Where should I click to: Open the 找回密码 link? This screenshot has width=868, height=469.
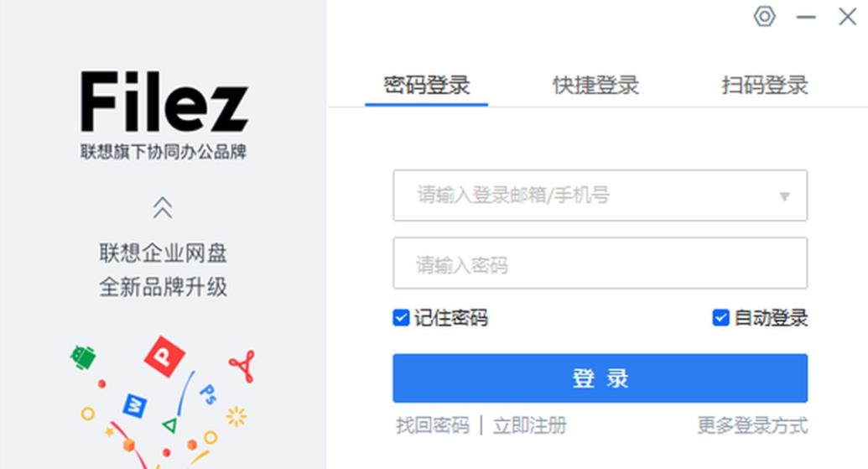433,425
